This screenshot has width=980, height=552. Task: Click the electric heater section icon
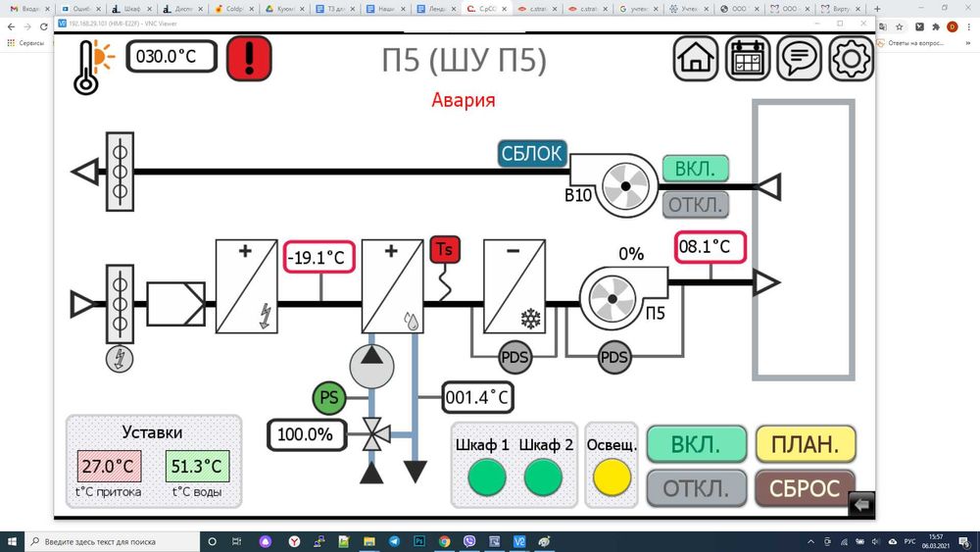pyautogui.click(x=247, y=286)
